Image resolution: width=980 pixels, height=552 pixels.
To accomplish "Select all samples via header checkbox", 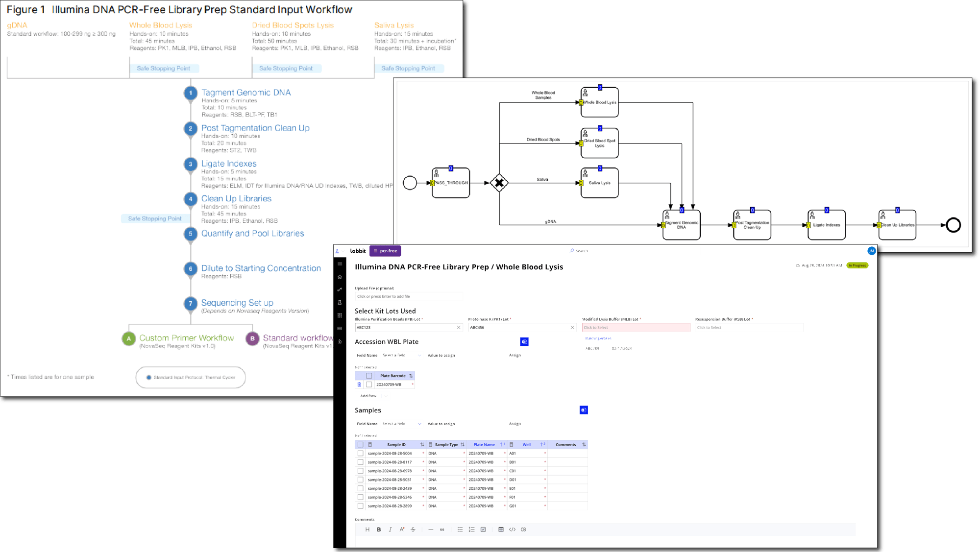I will (x=361, y=445).
